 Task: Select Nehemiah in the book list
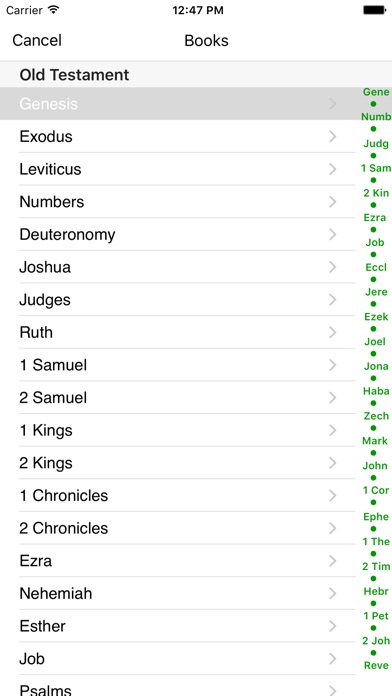pyautogui.click(x=178, y=593)
